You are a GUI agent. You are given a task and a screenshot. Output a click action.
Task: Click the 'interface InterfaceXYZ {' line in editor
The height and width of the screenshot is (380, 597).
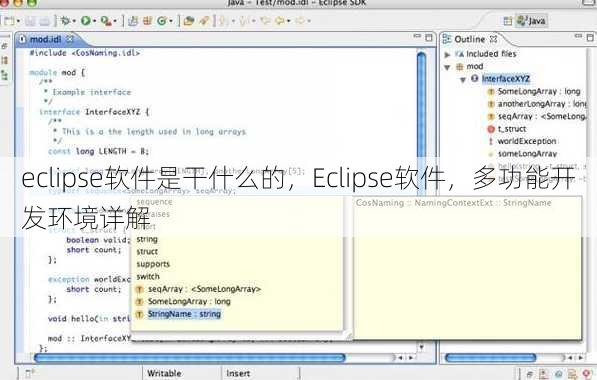tap(94, 112)
